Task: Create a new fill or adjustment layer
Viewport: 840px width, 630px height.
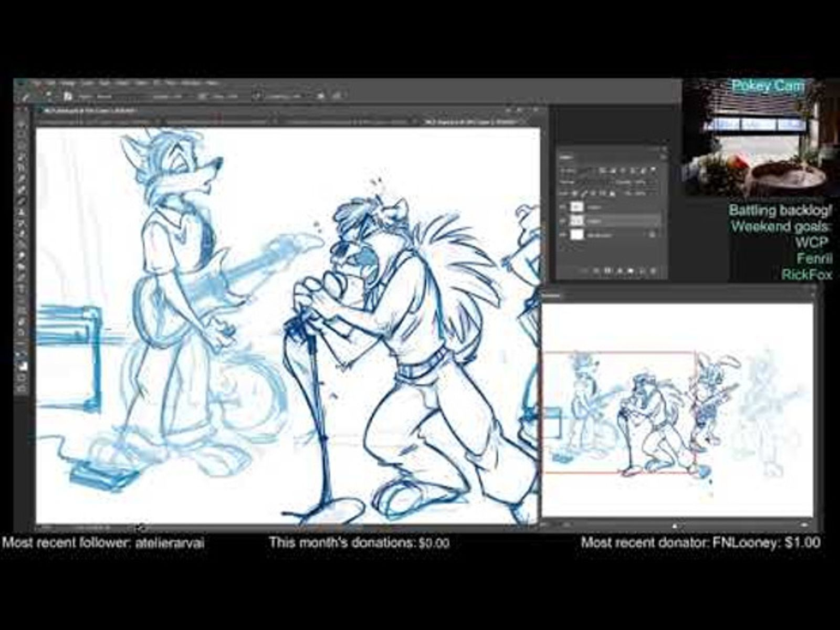Action: (619, 271)
